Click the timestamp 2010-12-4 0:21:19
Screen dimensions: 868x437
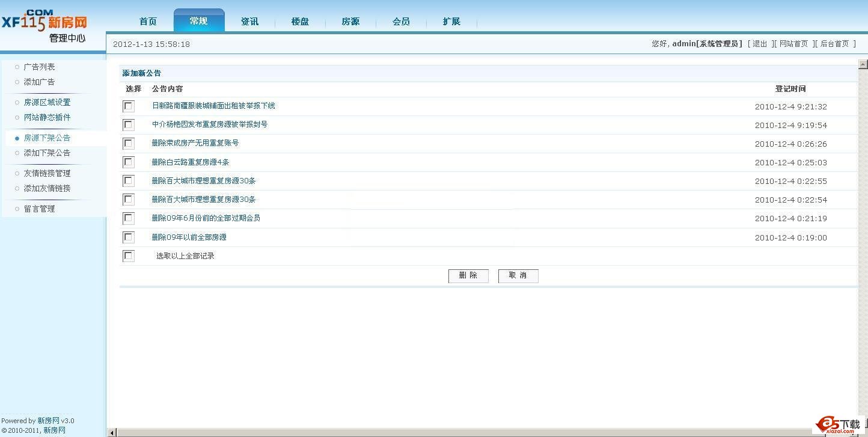coord(791,219)
